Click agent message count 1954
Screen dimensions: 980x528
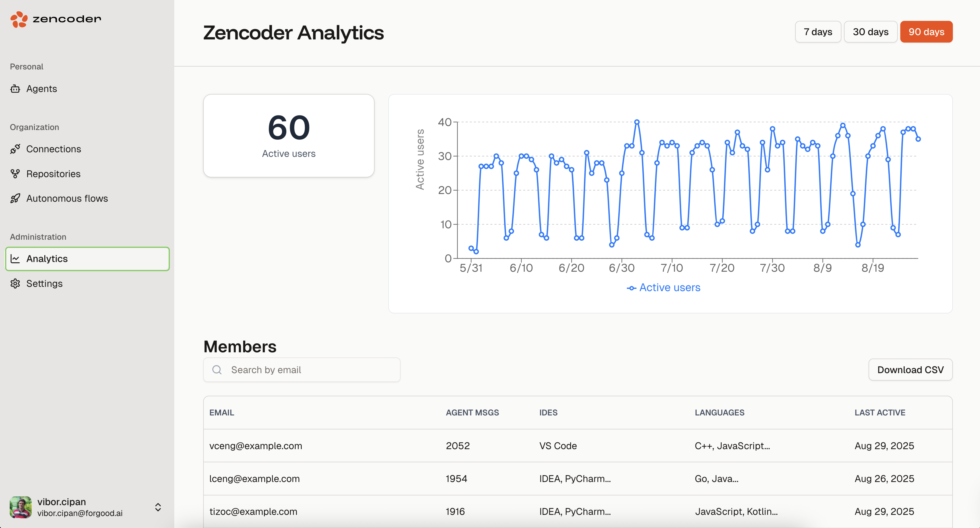(457, 479)
